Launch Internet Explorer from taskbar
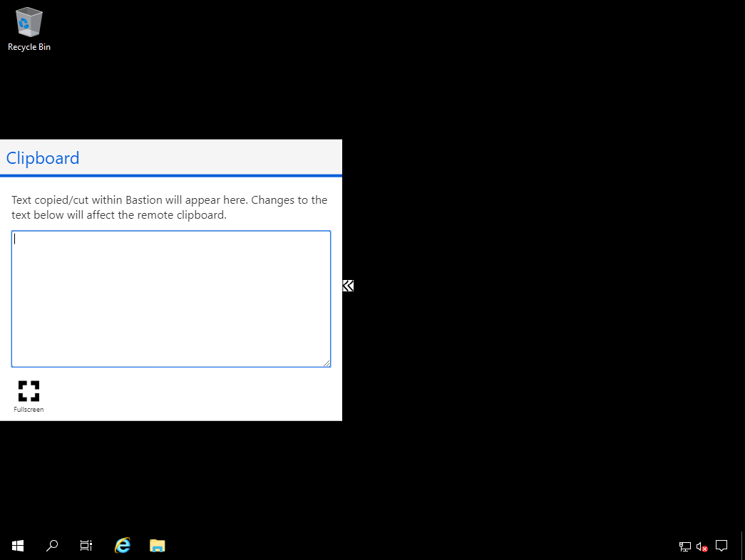 tap(123, 546)
